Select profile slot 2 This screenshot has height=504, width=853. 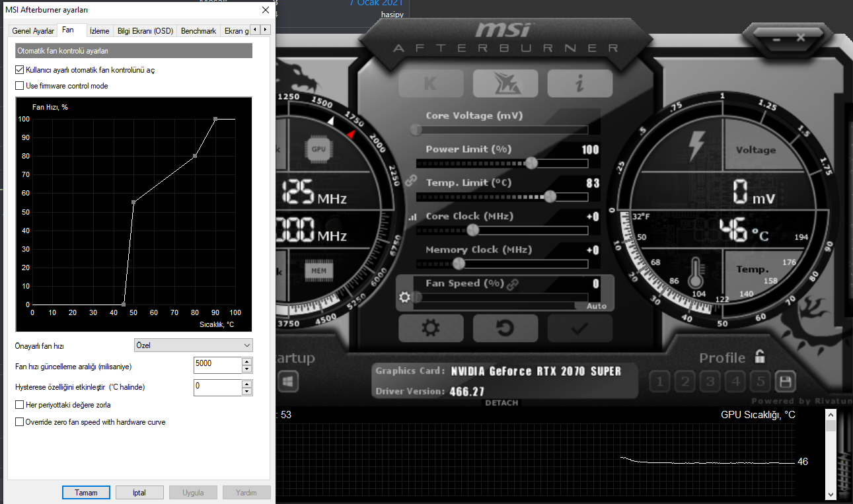[x=686, y=381]
